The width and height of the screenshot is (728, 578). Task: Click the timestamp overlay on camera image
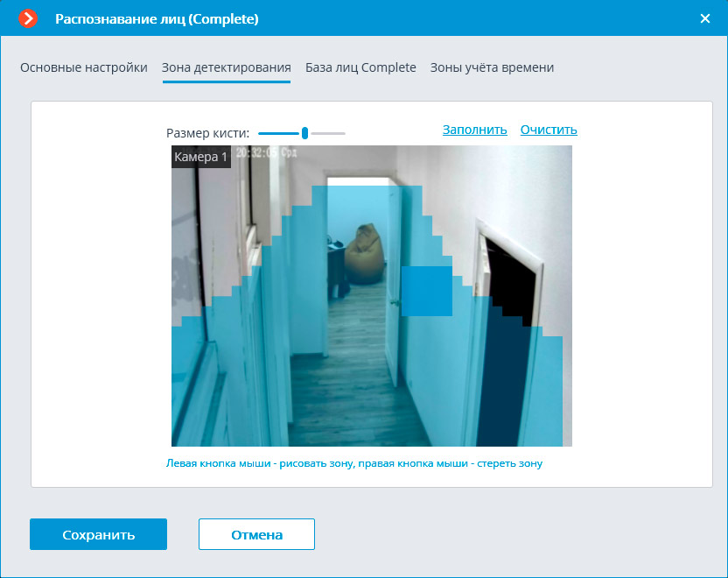click(x=268, y=152)
